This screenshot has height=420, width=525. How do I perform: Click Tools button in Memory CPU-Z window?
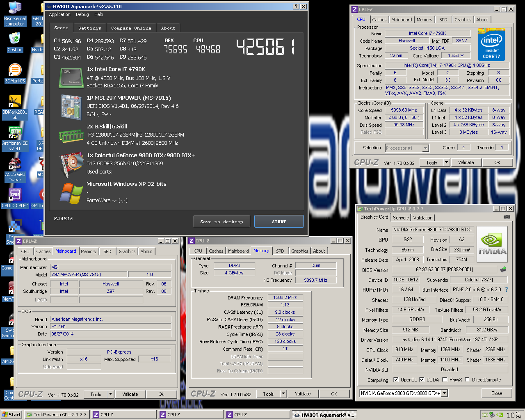pyautogui.click(x=268, y=394)
